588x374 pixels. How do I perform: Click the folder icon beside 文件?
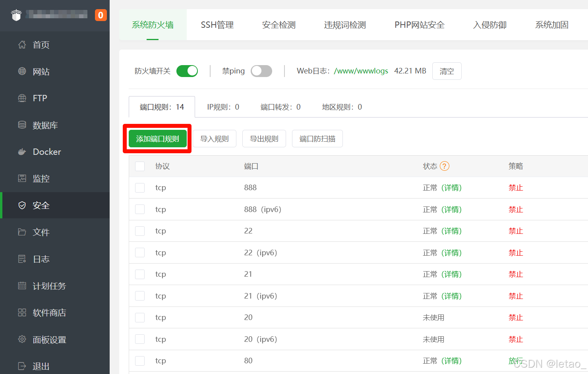[22, 232]
